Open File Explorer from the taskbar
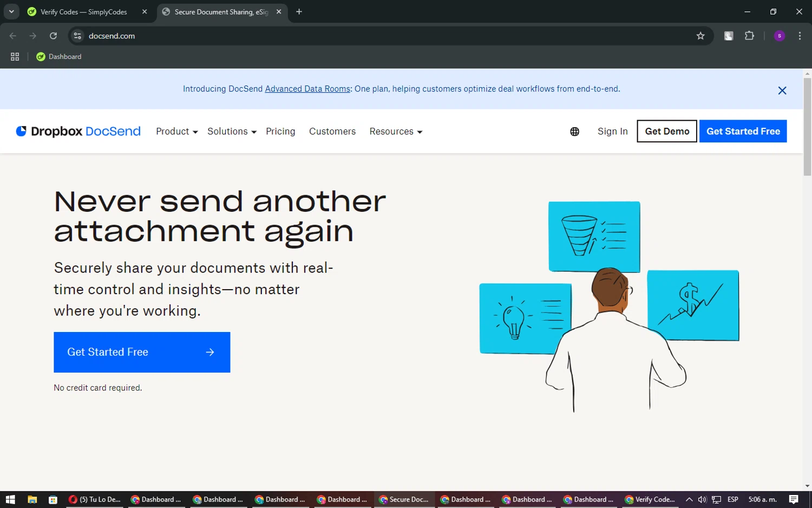This screenshot has height=508, width=812. 32,499
